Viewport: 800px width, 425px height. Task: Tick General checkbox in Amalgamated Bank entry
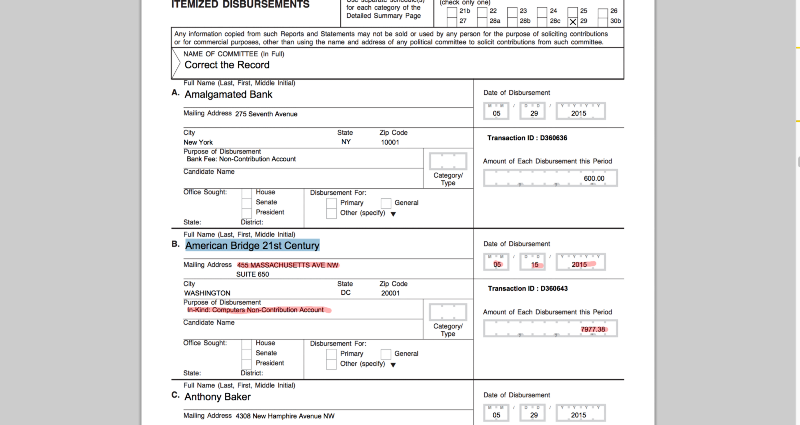click(x=386, y=203)
